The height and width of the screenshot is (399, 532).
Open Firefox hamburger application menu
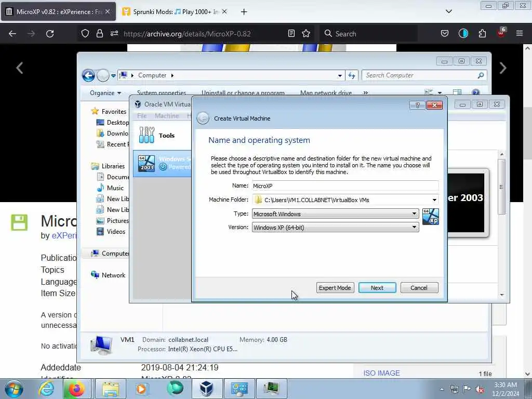[520, 33]
